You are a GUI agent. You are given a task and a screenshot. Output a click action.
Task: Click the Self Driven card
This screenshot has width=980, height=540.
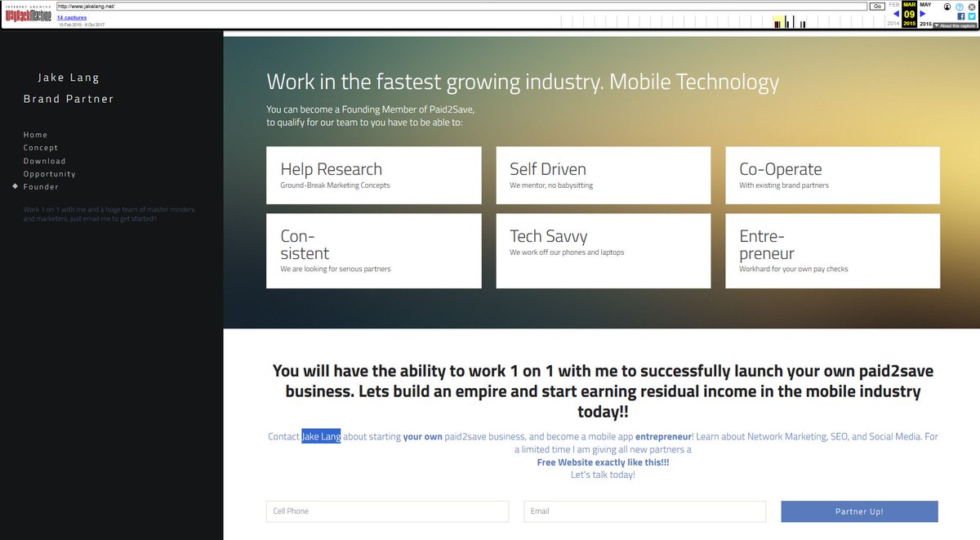(x=604, y=175)
